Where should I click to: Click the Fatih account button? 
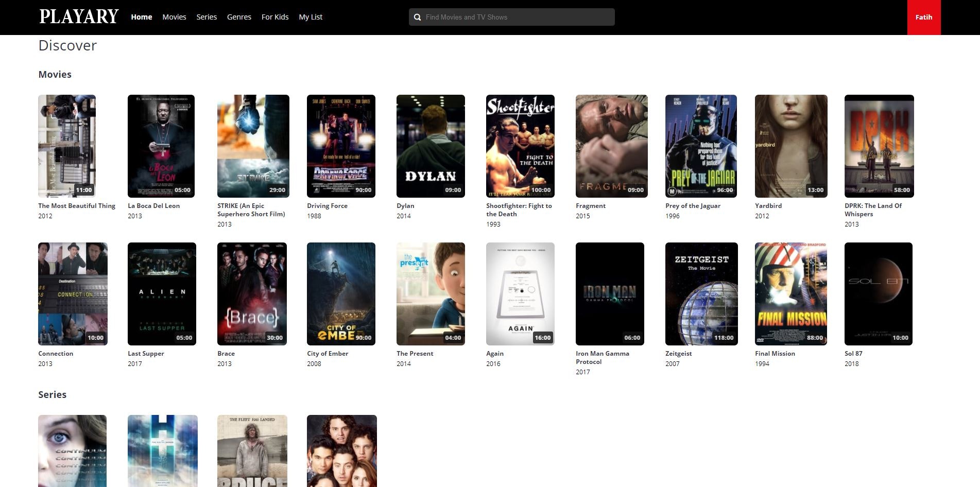(x=923, y=17)
